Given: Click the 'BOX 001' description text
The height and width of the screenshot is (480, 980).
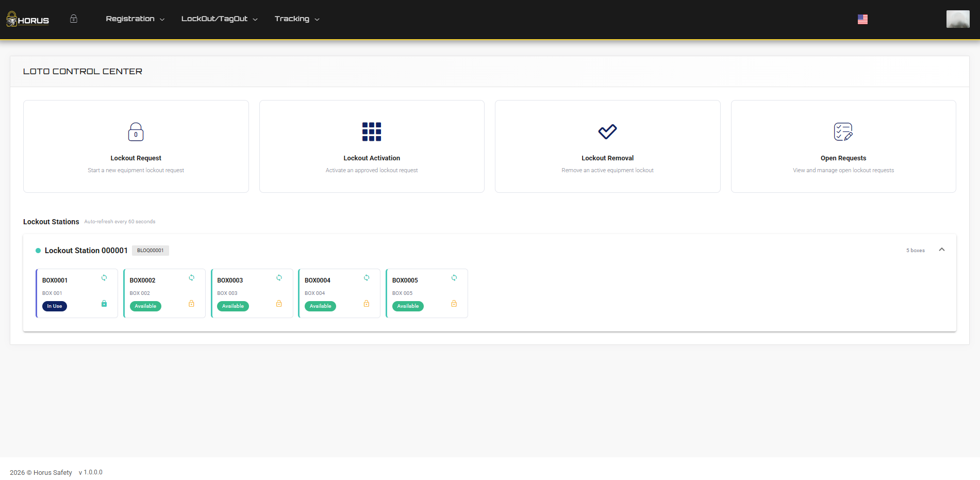Looking at the screenshot, I should [x=52, y=293].
